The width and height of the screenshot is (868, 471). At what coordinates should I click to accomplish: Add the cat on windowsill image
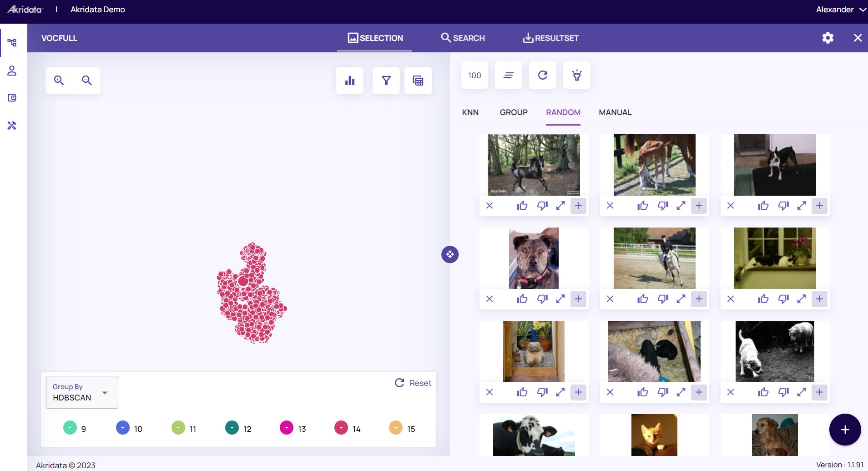click(819, 299)
